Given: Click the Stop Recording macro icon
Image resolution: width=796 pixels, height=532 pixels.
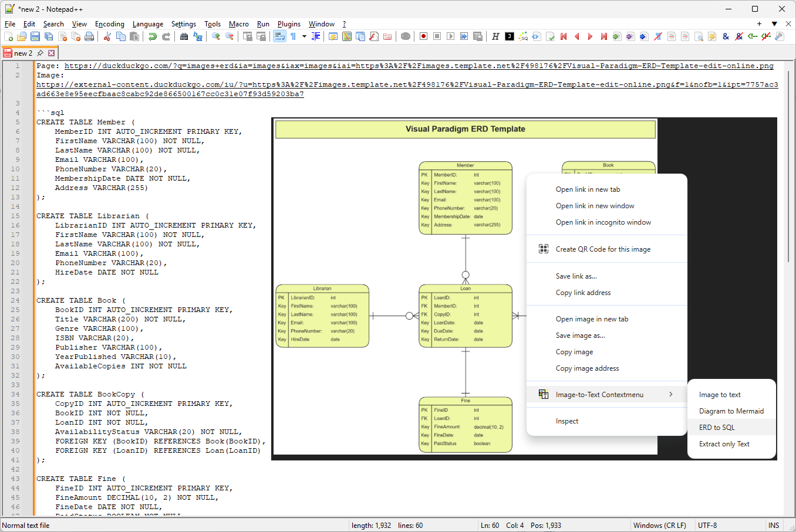Looking at the screenshot, I should [x=437, y=36].
